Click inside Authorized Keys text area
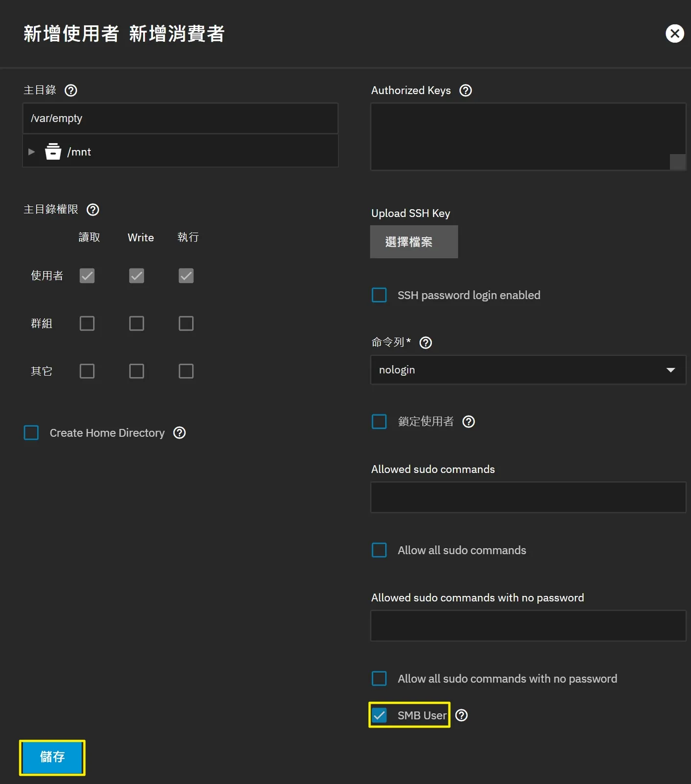This screenshot has height=784, width=691. [x=528, y=137]
